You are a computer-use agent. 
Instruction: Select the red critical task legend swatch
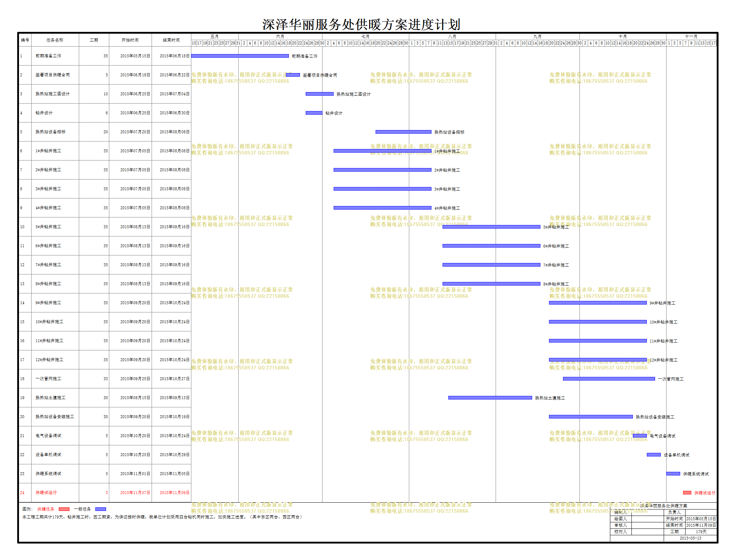coord(64,509)
